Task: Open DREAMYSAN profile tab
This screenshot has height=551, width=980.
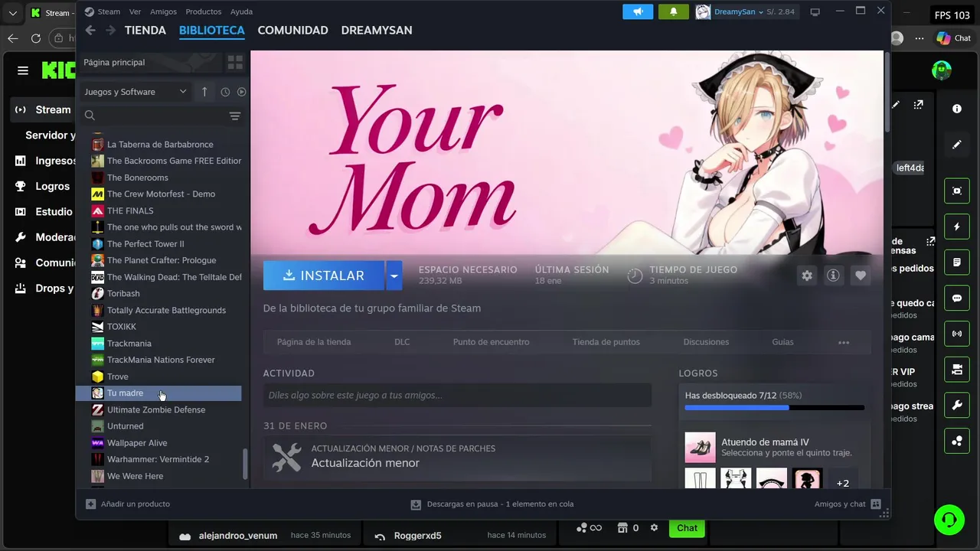Action: [377, 30]
